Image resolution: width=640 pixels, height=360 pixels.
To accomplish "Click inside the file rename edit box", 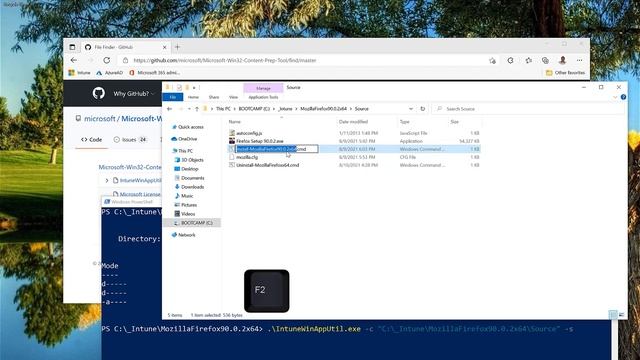I will 277,149.
